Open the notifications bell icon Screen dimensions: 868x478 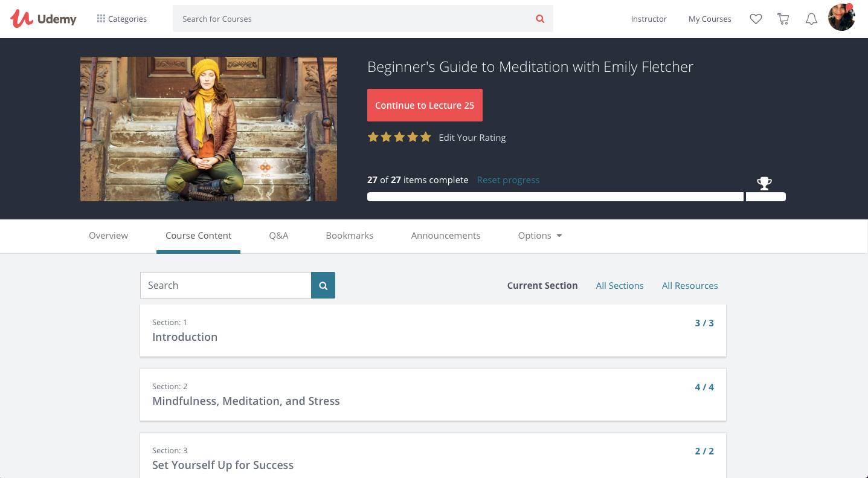click(x=811, y=19)
